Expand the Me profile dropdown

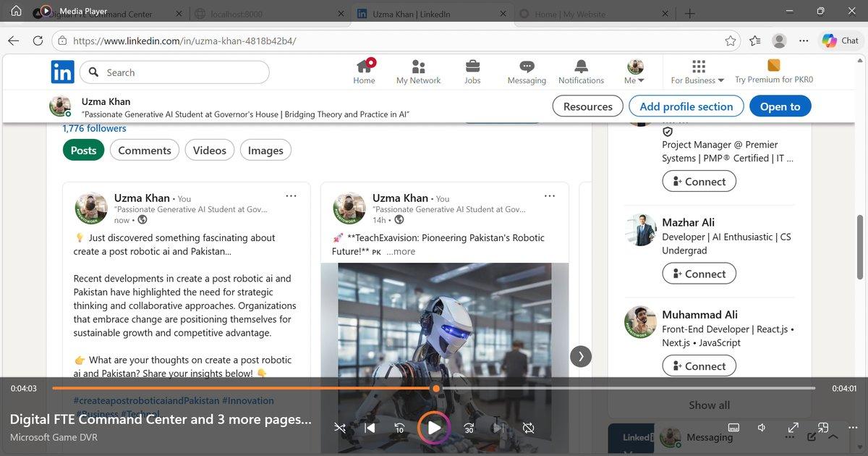635,72
